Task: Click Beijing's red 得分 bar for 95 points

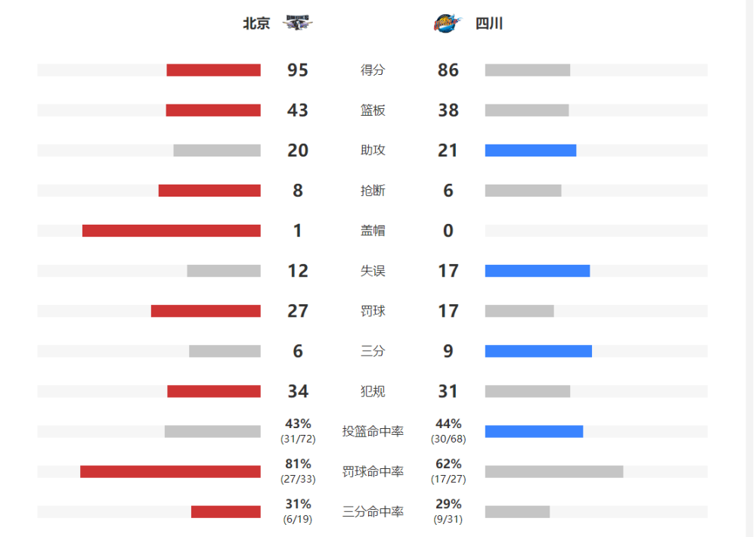Action: (x=214, y=70)
